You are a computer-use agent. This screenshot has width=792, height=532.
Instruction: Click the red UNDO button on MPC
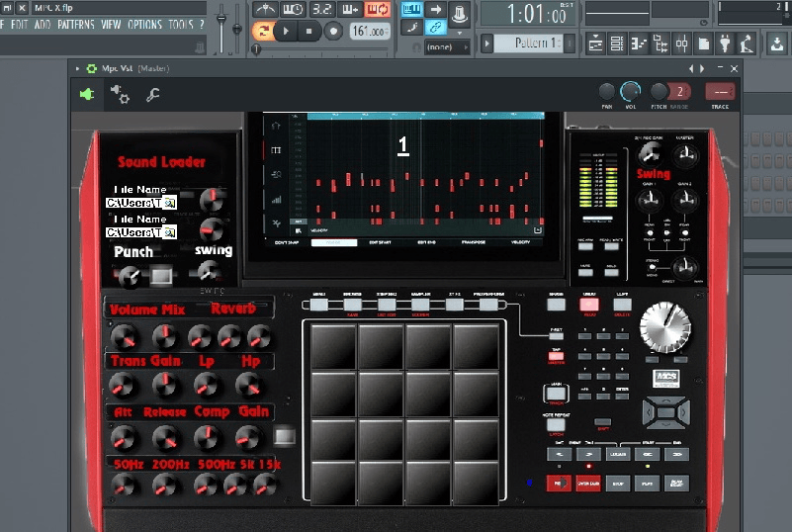(589, 305)
